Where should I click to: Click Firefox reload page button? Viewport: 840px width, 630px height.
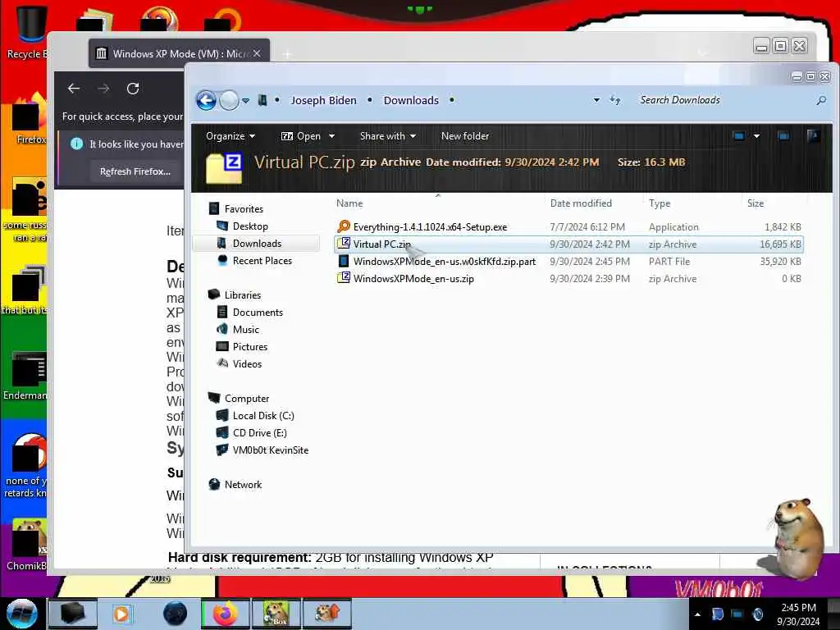point(133,89)
